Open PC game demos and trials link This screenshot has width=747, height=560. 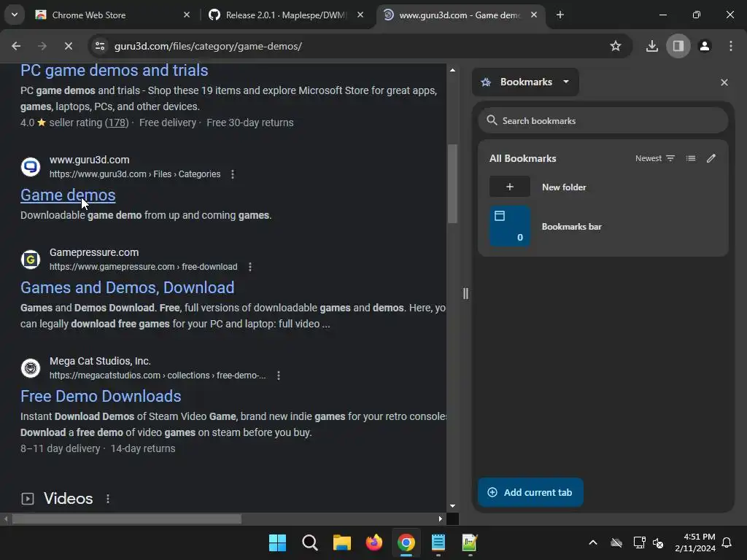(x=115, y=71)
